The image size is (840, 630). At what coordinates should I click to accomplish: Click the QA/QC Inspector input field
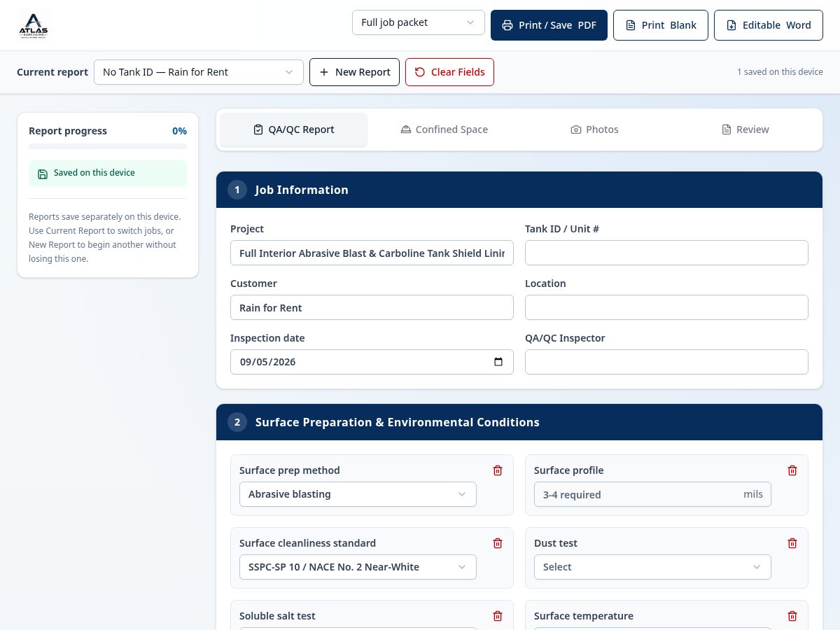(x=666, y=362)
